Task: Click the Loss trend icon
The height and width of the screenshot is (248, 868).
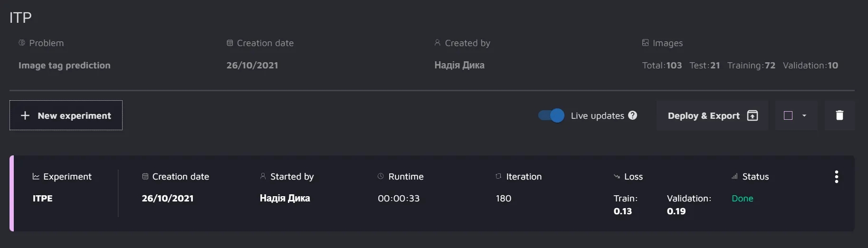Action: coord(617,177)
